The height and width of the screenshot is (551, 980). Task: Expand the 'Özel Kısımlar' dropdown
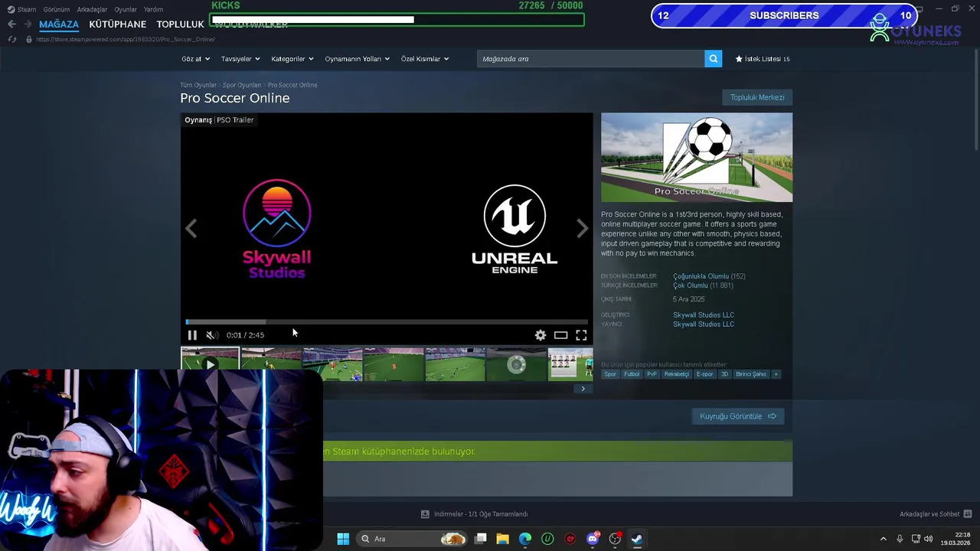tap(425, 59)
